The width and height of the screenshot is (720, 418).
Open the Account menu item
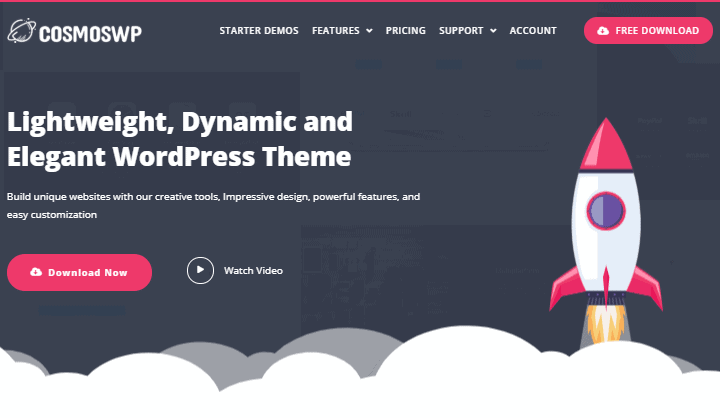pyautogui.click(x=533, y=31)
